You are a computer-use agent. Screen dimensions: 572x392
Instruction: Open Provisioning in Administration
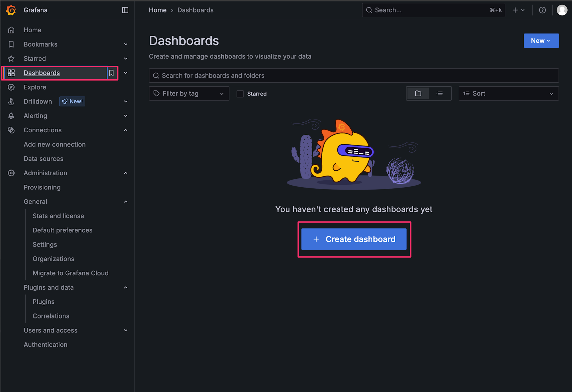click(x=42, y=187)
